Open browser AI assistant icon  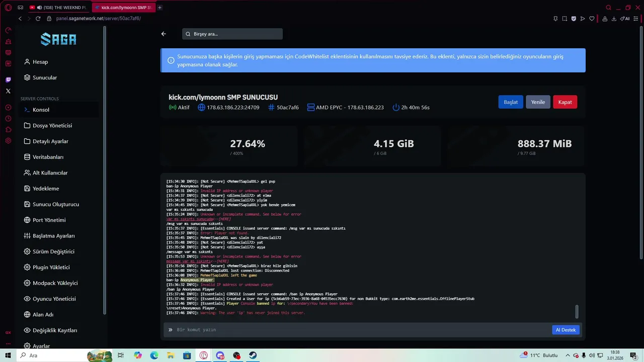[625, 19]
